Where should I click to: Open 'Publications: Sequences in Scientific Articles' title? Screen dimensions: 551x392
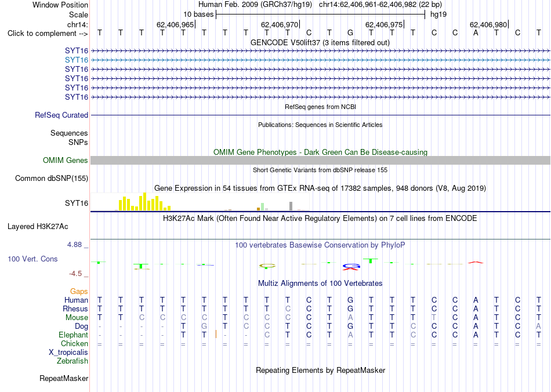320,125
